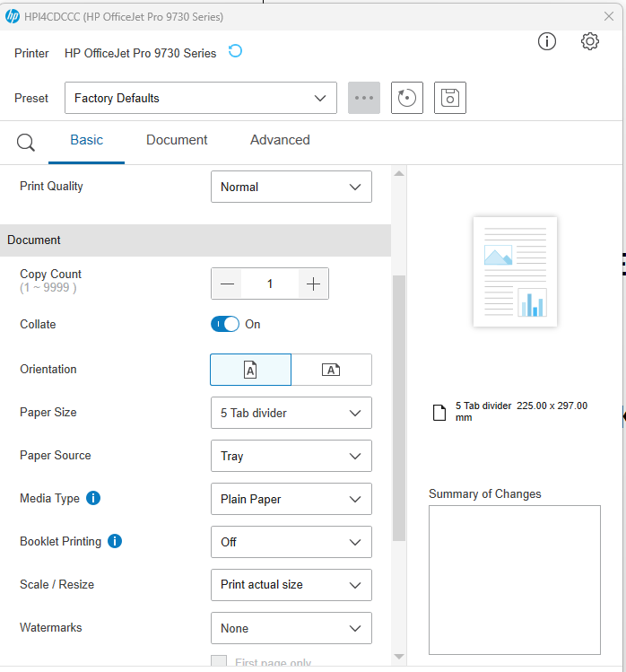Click the Summary of Changes box
Viewport: 626px width, 672px height.
tap(515, 580)
